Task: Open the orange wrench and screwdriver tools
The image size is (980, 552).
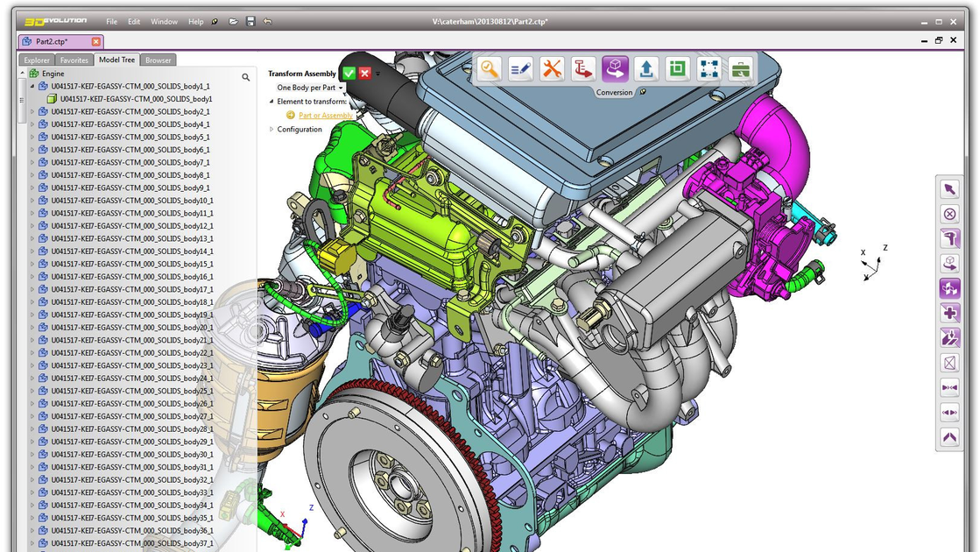Action: pos(552,69)
